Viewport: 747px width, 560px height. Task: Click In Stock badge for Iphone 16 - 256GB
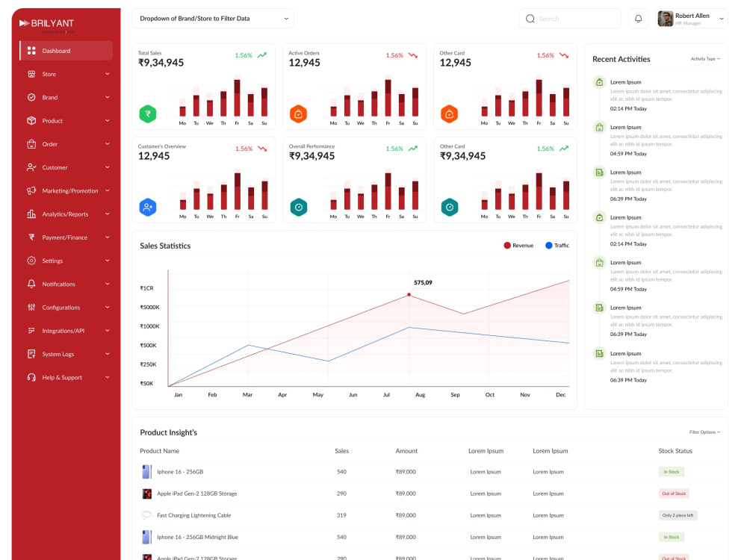(672, 472)
